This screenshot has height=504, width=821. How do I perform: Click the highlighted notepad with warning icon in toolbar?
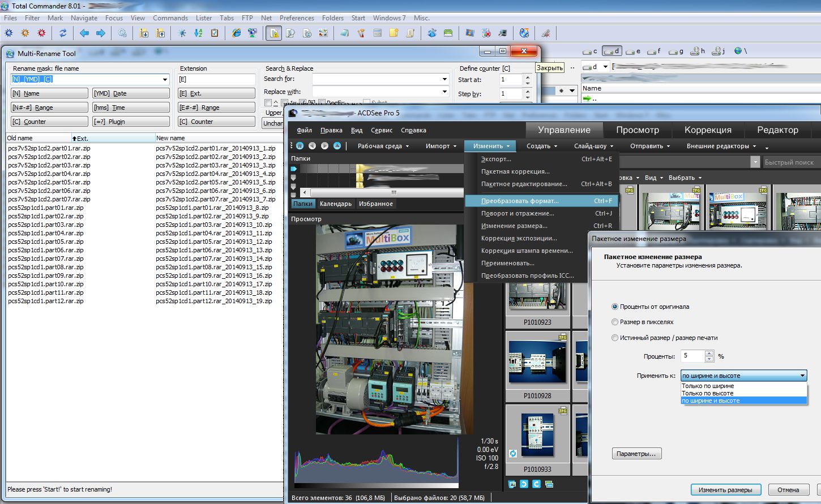tap(274, 33)
